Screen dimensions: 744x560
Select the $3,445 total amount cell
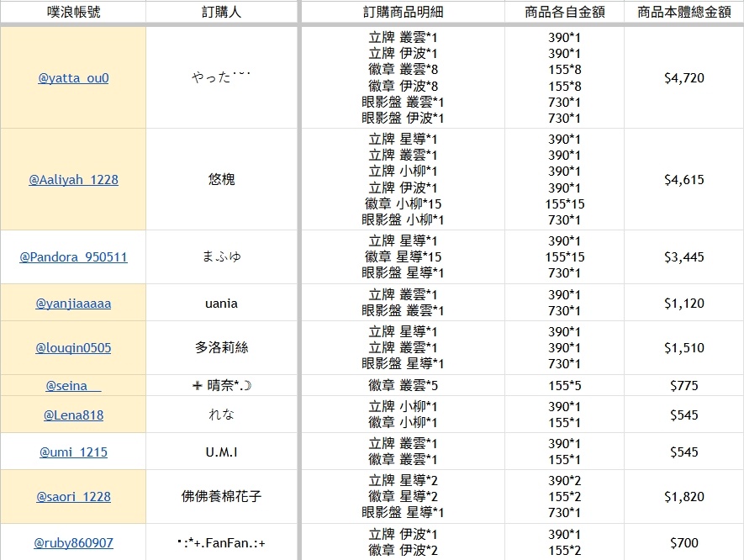(x=683, y=257)
